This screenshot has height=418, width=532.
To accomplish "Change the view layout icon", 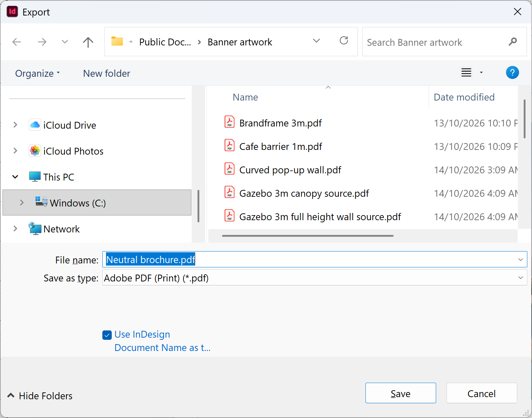I will [466, 73].
